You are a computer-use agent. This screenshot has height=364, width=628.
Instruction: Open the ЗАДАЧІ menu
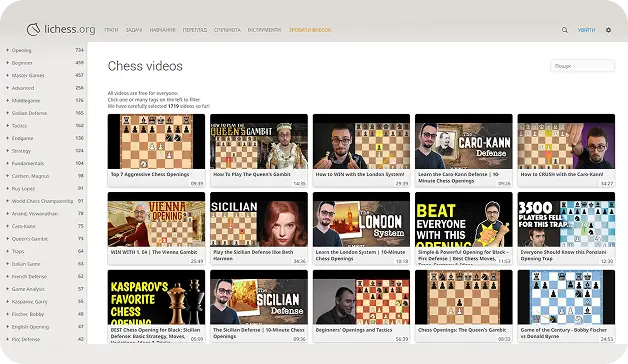[134, 30]
